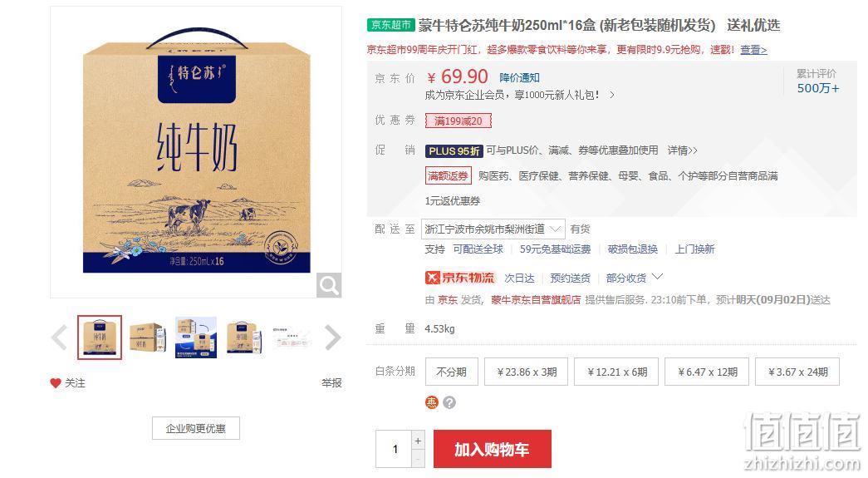Expand 详情>> promotion details
This screenshot has height=478, width=868.
pos(682,150)
